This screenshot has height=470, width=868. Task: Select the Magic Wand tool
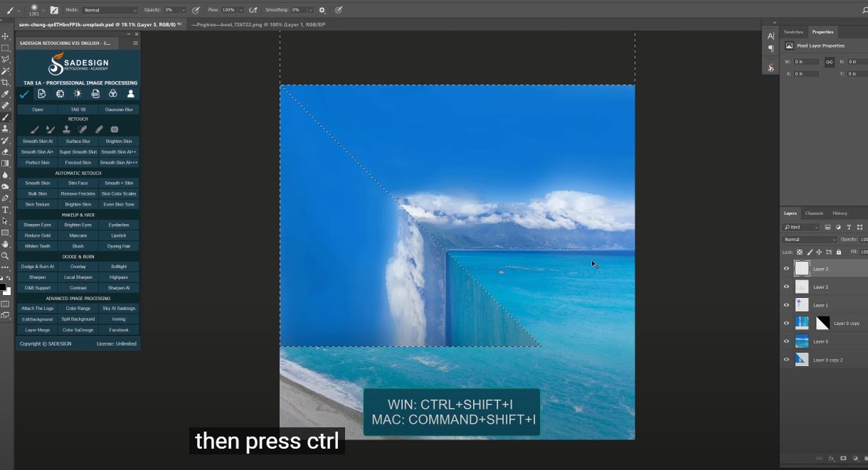point(6,71)
